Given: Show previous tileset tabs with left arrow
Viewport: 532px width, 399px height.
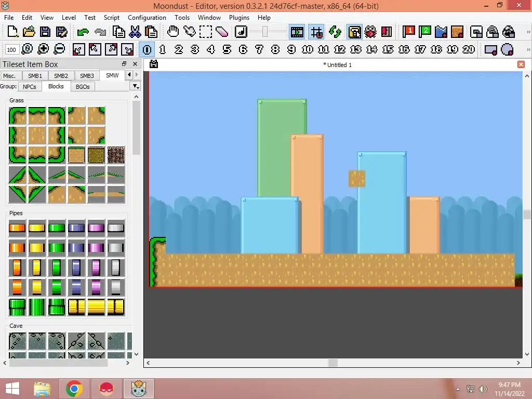Looking at the screenshot, I should pyautogui.click(x=129, y=74).
